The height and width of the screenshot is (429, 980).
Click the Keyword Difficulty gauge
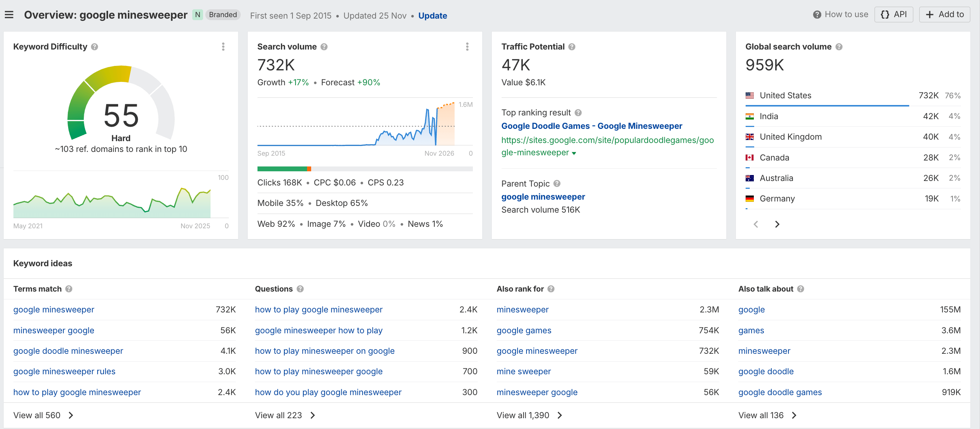tap(121, 103)
